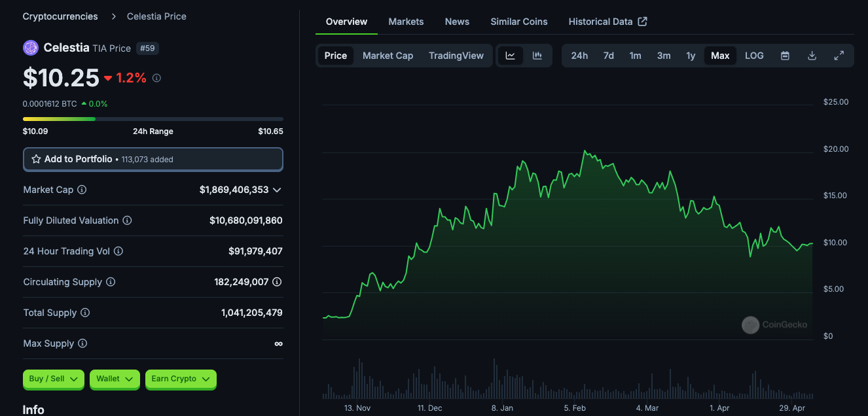Click the Celestia coin logo icon
Viewport: 868px width, 416px height.
[31, 48]
